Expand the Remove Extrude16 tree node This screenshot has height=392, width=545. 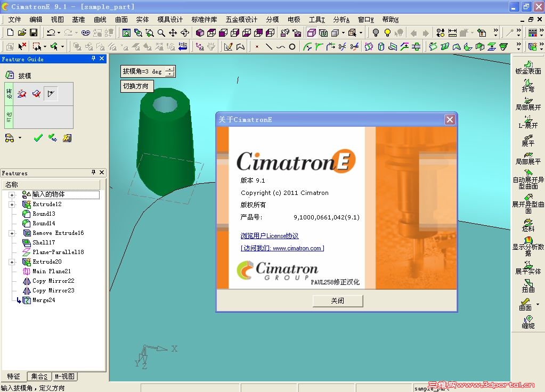(x=12, y=233)
